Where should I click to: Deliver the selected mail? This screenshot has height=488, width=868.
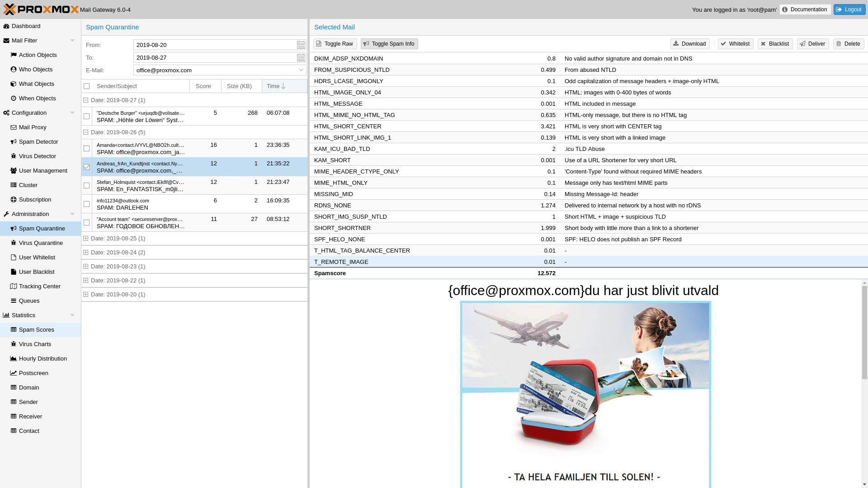pyautogui.click(x=812, y=44)
